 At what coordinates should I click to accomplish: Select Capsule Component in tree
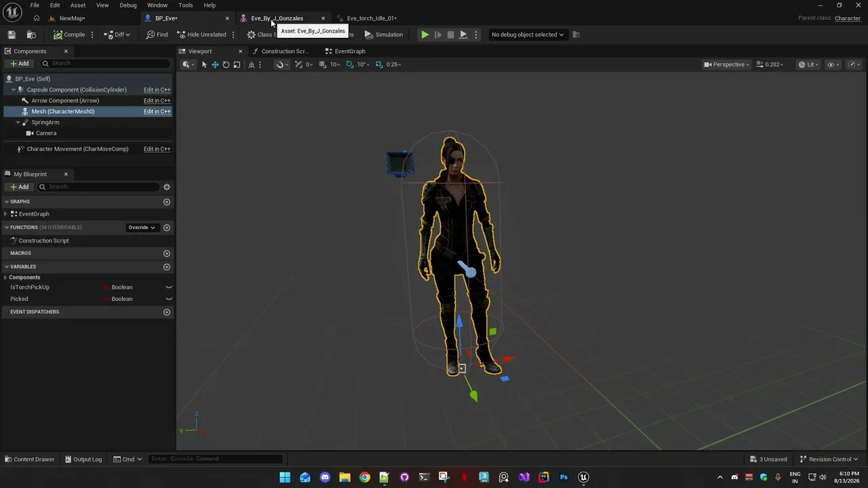coord(77,89)
